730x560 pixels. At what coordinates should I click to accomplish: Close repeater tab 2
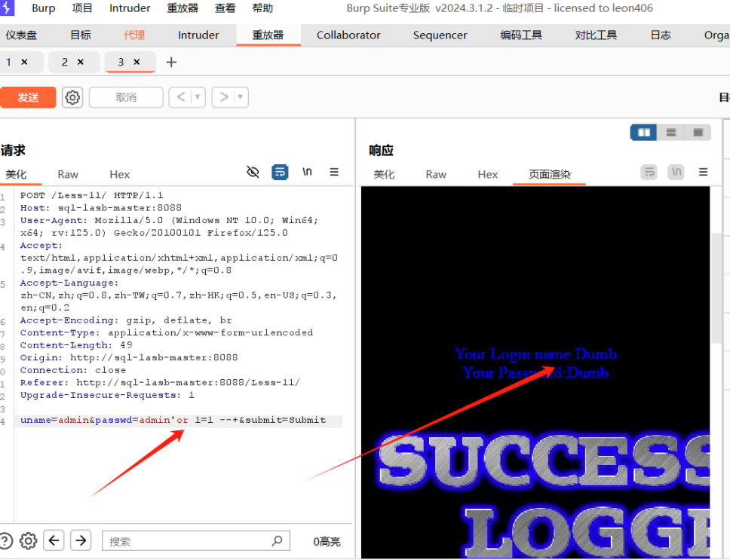pos(81,62)
